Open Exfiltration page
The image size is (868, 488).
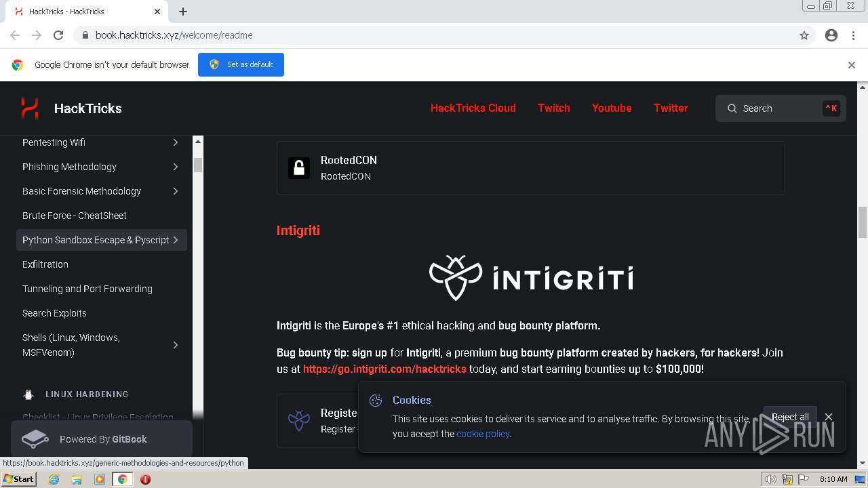tap(45, 264)
